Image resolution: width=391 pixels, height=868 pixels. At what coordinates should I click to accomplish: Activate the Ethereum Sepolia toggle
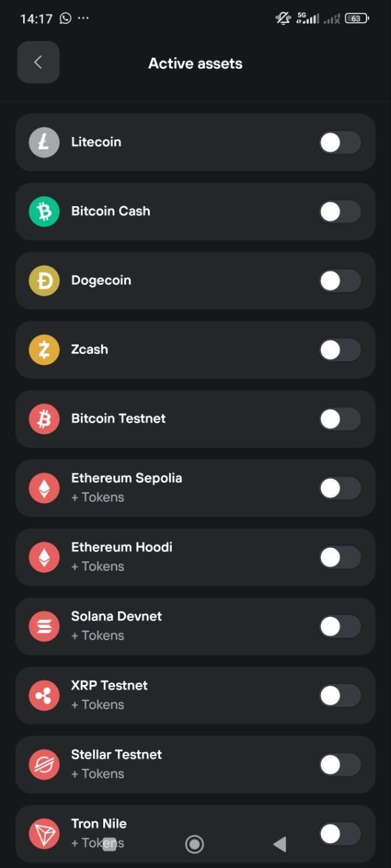[339, 488]
